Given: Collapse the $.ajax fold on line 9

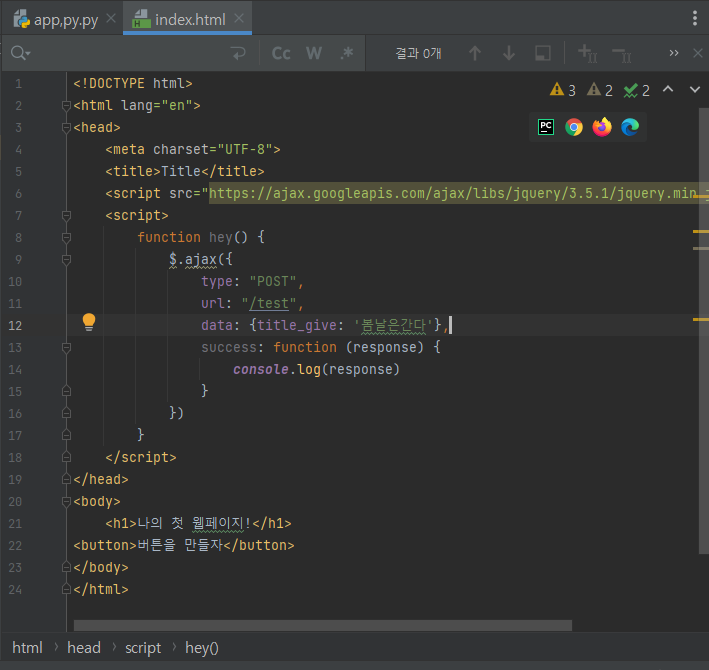Looking at the screenshot, I should (66, 260).
